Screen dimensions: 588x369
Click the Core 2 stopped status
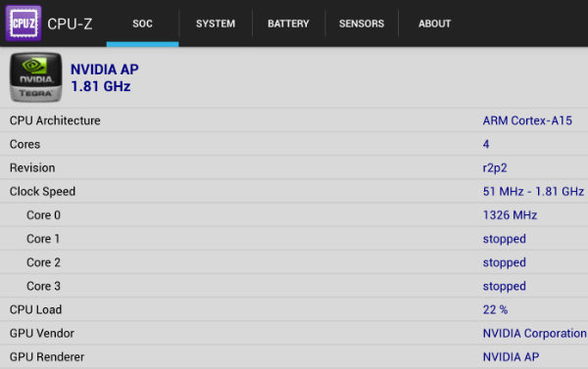click(x=505, y=262)
